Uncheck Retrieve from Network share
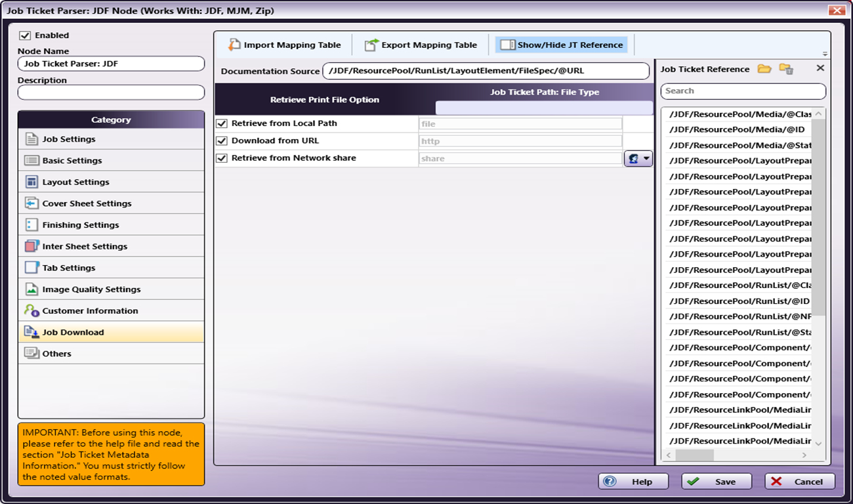This screenshot has height=504, width=853. pyautogui.click(x=222, y=158)
